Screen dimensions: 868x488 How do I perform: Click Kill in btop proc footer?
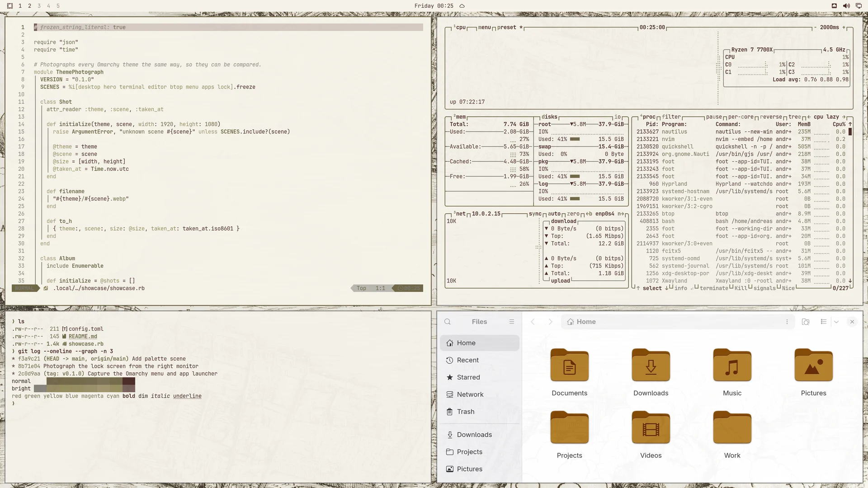(741, 288)
